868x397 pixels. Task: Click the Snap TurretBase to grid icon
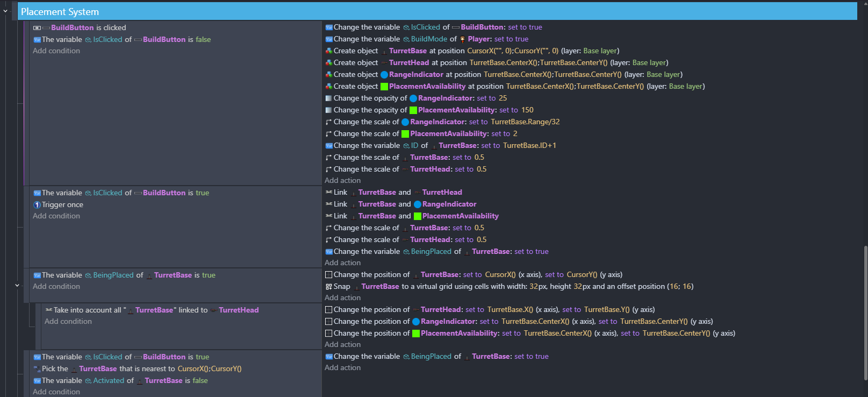point(328,287)
